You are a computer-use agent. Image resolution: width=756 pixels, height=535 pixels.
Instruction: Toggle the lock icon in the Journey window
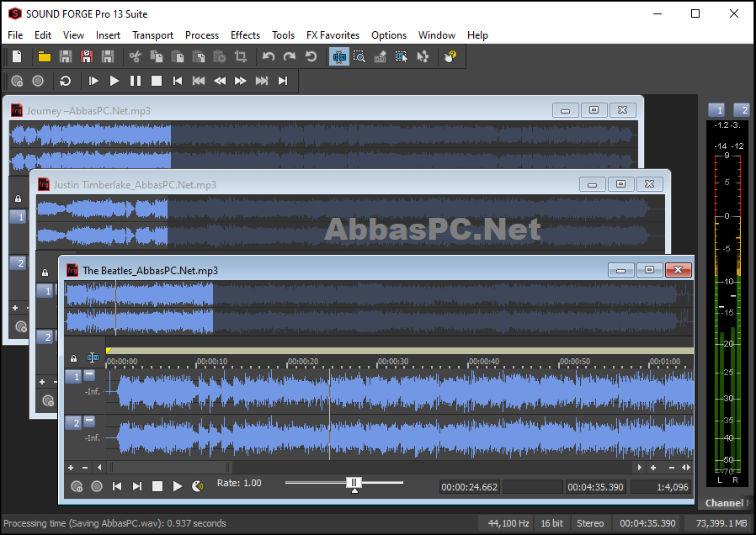18,199
